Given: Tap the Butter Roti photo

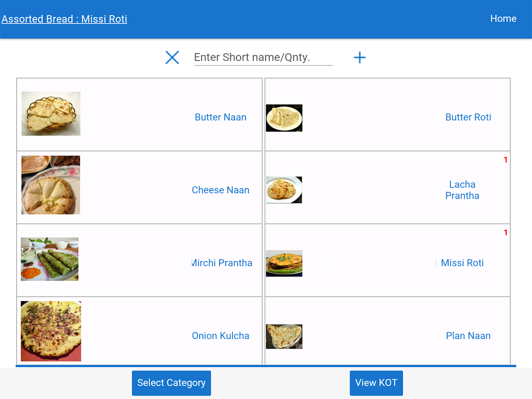Looking at the screenshot, I should tap(284, 118).
